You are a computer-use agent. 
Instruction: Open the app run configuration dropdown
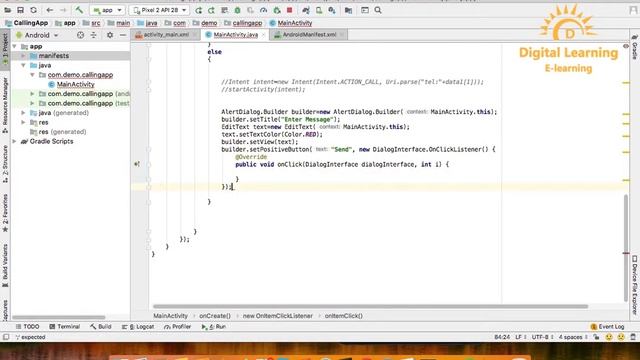107,10
